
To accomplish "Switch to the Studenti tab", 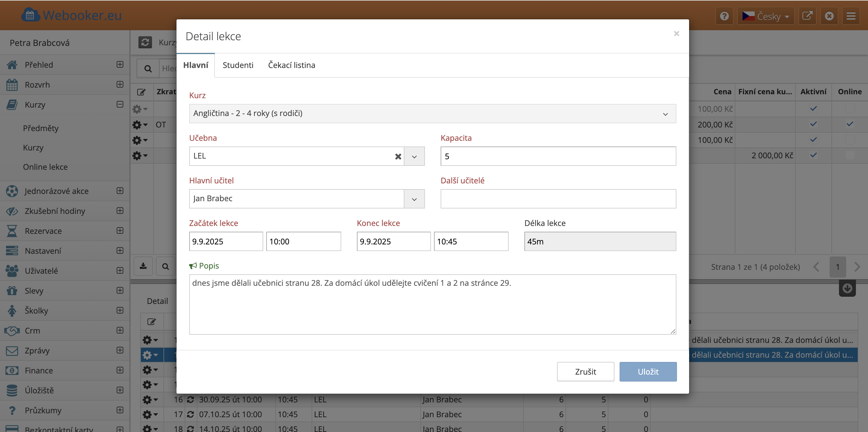I will pyautogui.click(x=238, y=65).
